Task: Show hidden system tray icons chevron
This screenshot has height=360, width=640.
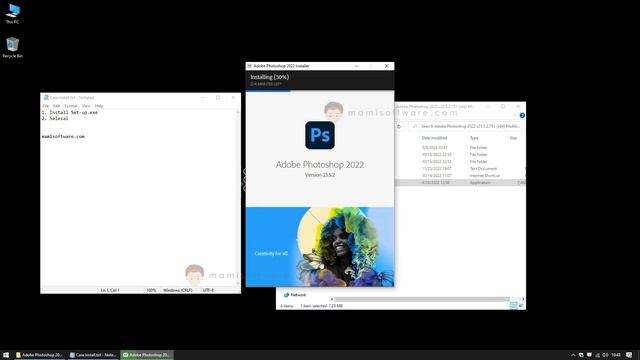Action: click(573, 355)
